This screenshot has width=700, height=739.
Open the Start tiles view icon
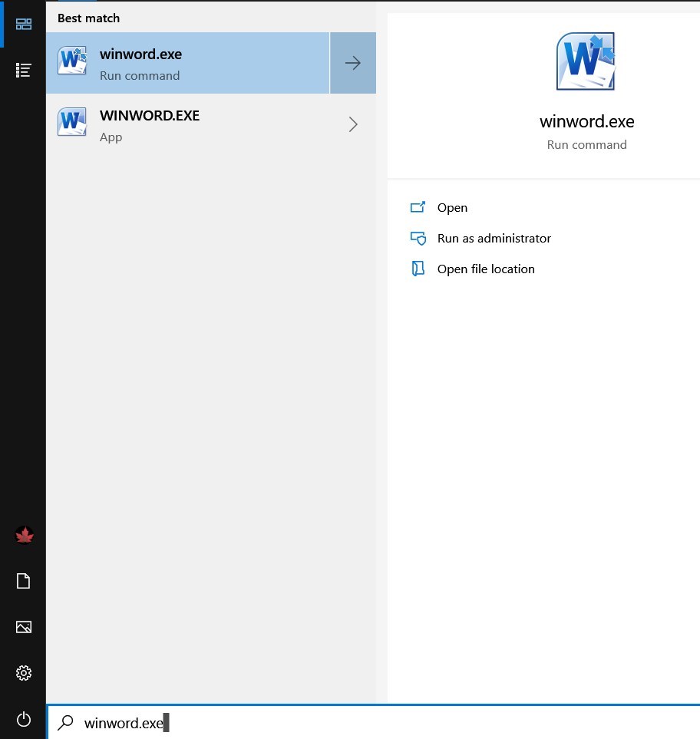24,24
